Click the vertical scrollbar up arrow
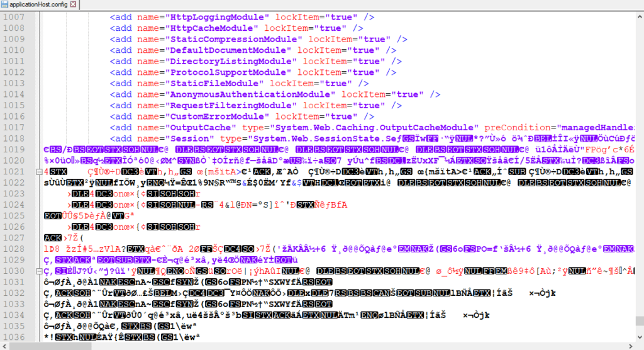Viewport: 644px width, 350px height. (640, 17)
